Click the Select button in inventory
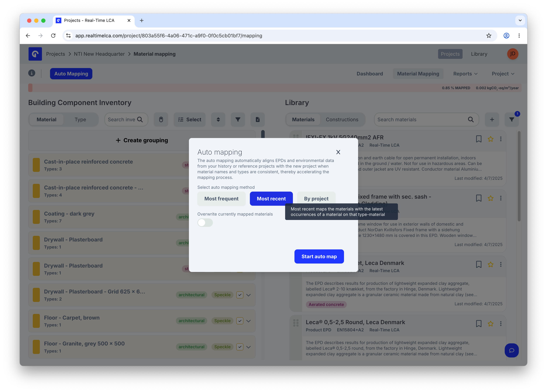 (x=190, y=119)
